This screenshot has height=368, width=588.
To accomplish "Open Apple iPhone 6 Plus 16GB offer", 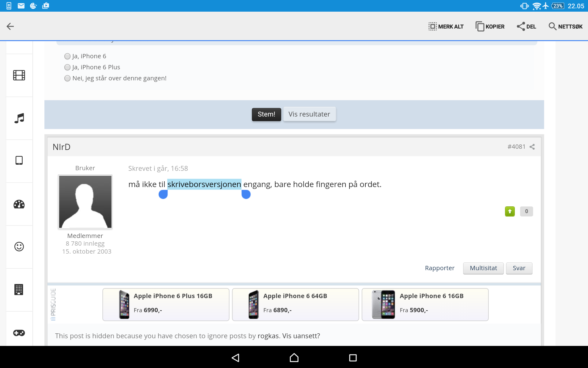I will coord(166,305).
